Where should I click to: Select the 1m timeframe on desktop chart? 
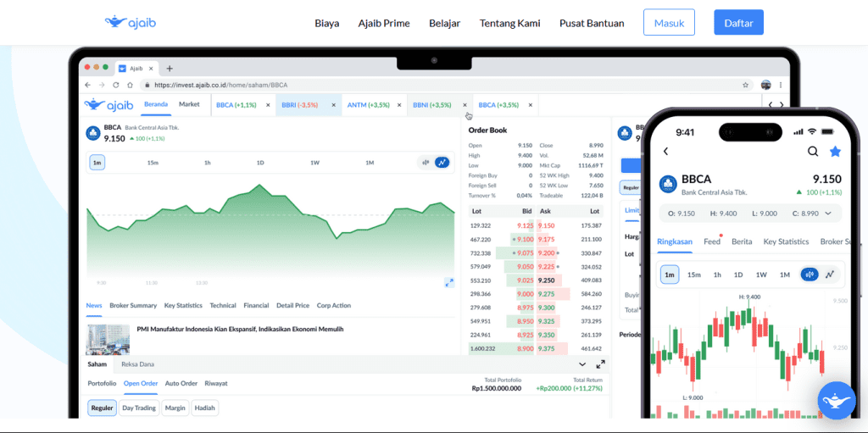[97, 163]
